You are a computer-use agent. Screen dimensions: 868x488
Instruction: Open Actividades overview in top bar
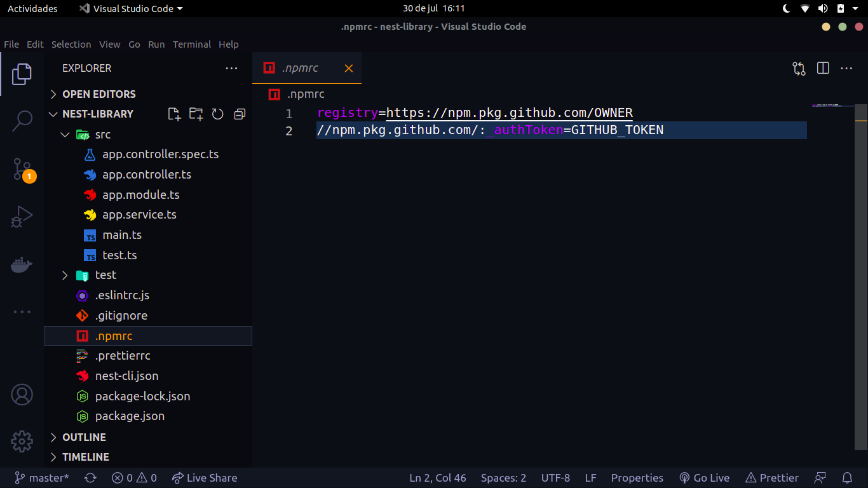[32, 8]
